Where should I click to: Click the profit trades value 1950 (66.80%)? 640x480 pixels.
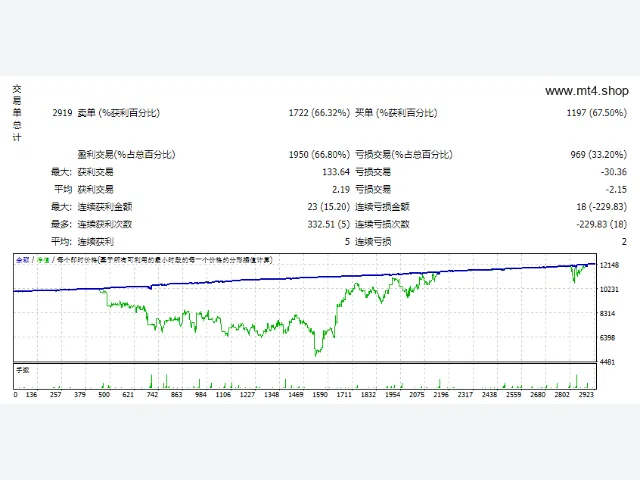click(x=319, y=154)
